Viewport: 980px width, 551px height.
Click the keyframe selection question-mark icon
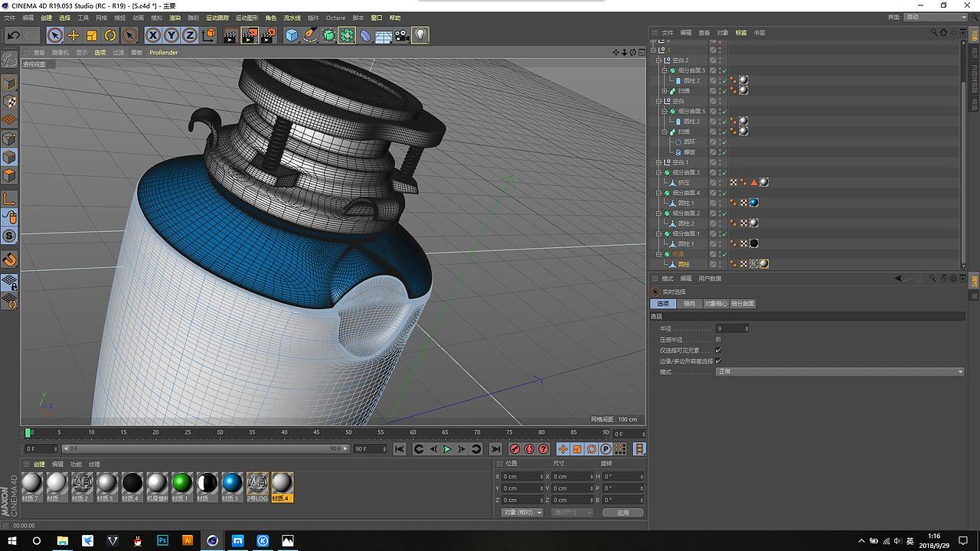(544, 449)
